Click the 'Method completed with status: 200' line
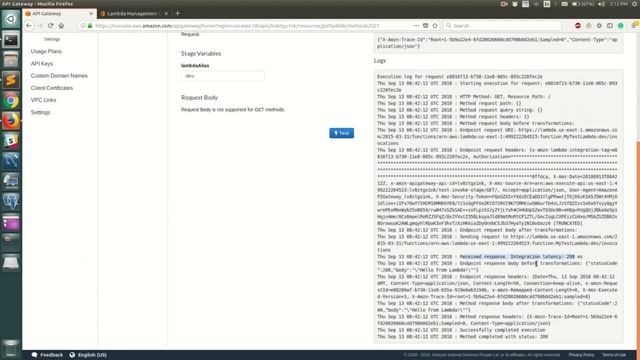640x360 pixels. click(504, 337)
